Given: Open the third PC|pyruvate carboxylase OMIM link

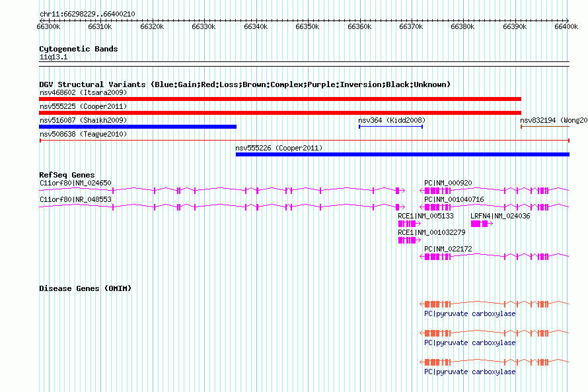Looking at the screenshot, I should (x=470, y=372).
